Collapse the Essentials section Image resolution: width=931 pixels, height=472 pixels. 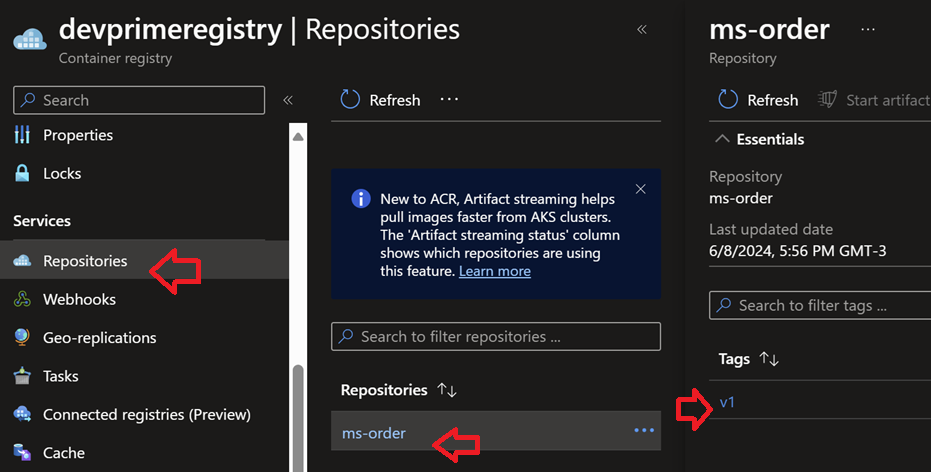click(x=722, y=139)
